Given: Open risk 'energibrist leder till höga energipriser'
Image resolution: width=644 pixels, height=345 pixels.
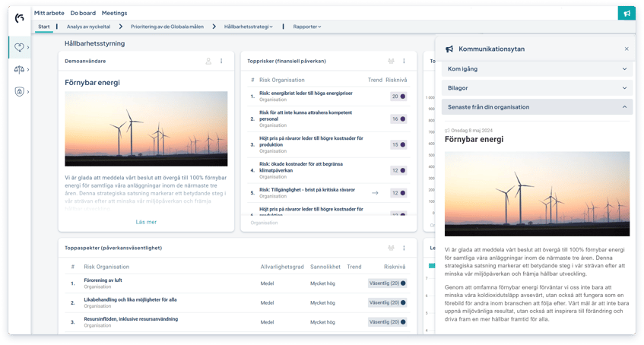Looking at the screenshot, I should pos(306,93).
